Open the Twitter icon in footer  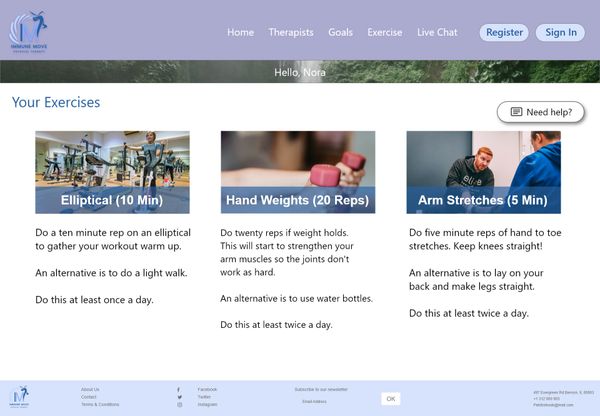179,397
